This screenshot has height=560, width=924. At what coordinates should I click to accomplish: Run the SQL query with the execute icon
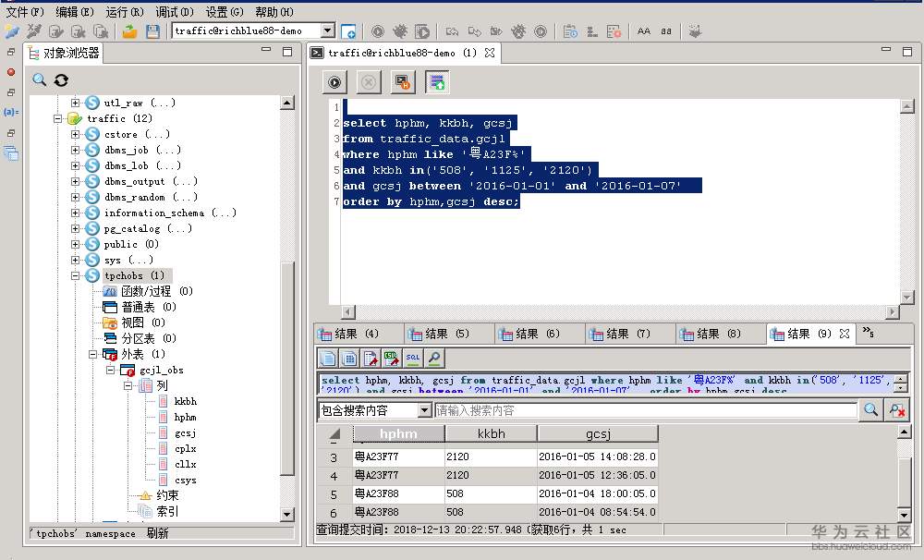coord(334,81)
